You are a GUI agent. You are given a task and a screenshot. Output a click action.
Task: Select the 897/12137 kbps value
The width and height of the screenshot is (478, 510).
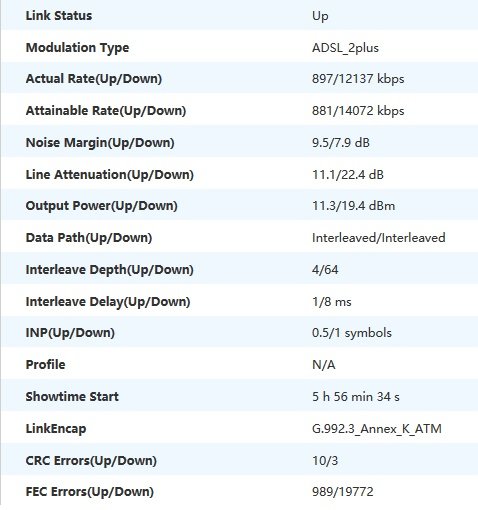(358, 79)
